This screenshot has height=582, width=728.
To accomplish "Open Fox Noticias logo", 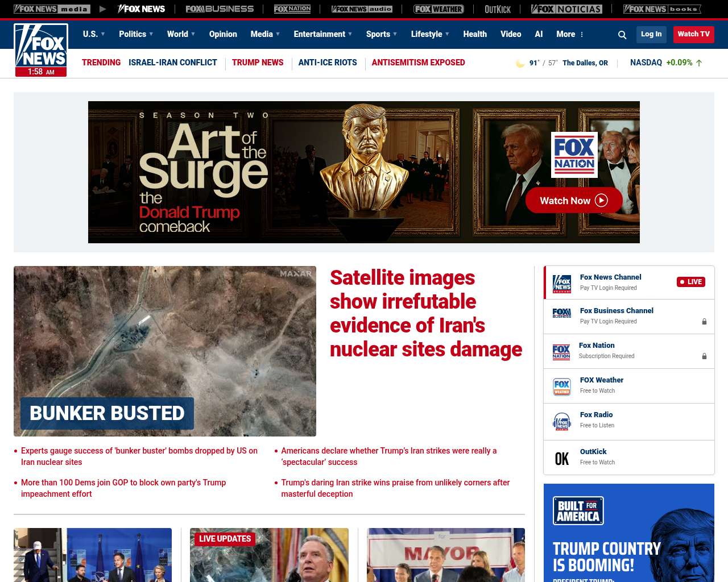I will pyautogui.click(x=566, y=9).
